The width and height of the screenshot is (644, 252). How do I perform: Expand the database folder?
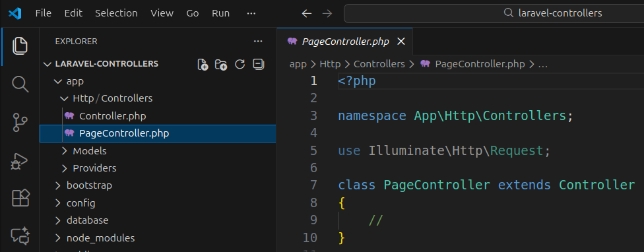point(158,220)
